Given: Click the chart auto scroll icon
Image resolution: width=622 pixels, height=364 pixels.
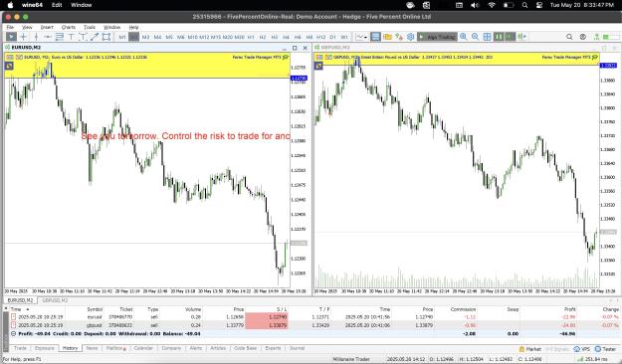Looking at the screenshot, I should (511, 37).
